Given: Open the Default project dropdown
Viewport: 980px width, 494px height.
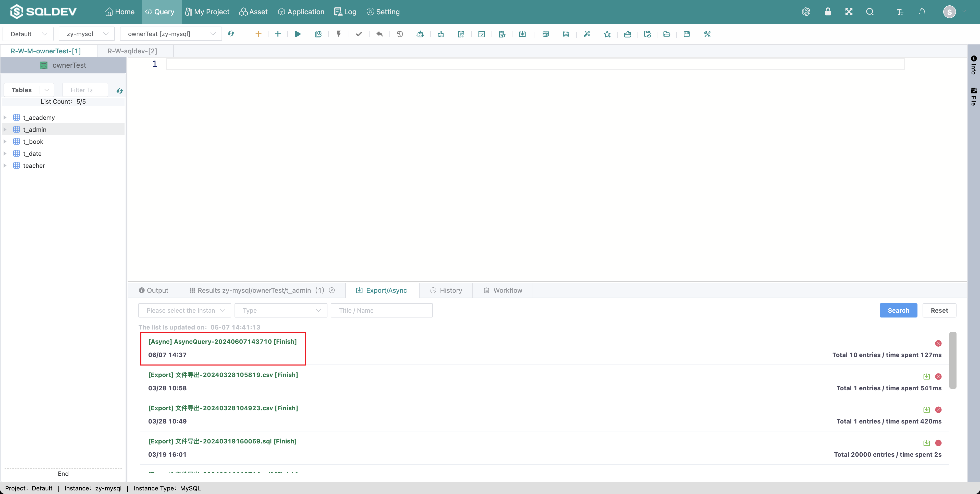Looking at the screenshot, I should coord(28,34).
